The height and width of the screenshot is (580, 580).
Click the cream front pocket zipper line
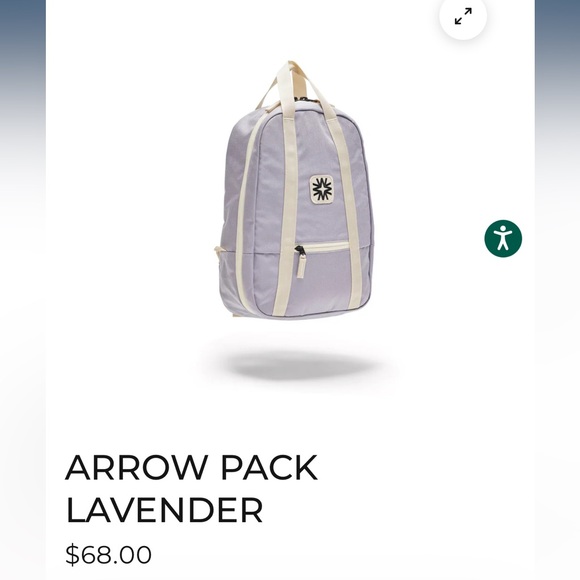326,246
